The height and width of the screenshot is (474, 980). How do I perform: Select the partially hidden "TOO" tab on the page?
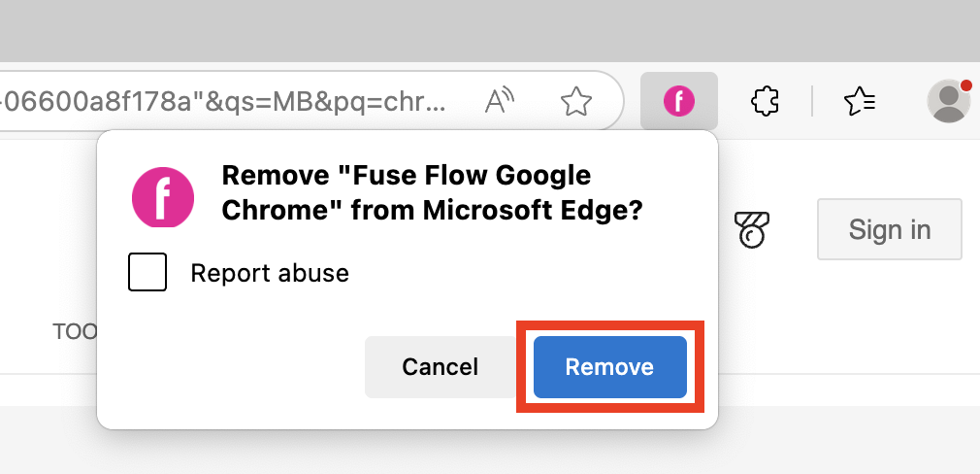pyautogui.click(x=75, y=331)
